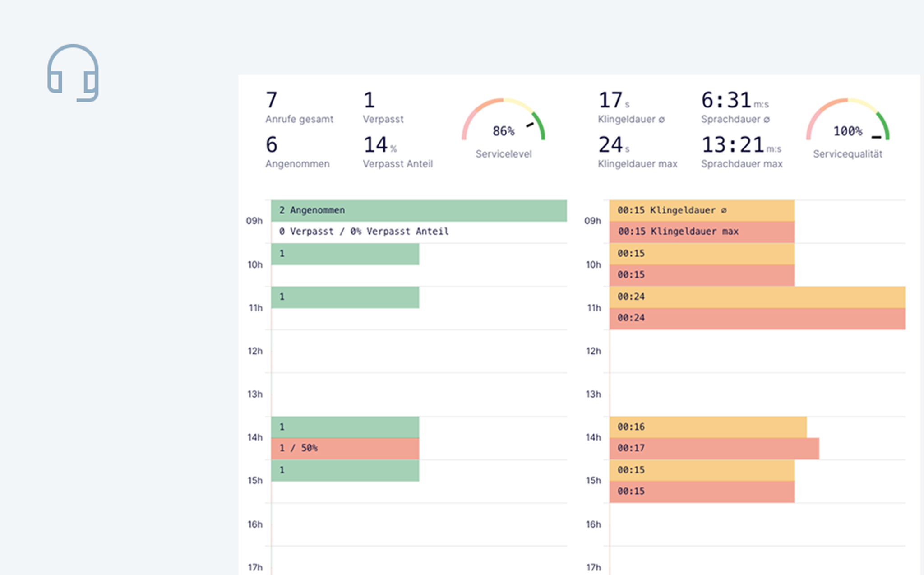Click the orange '00:24' bar at 11h

click(x=757, y=297)
